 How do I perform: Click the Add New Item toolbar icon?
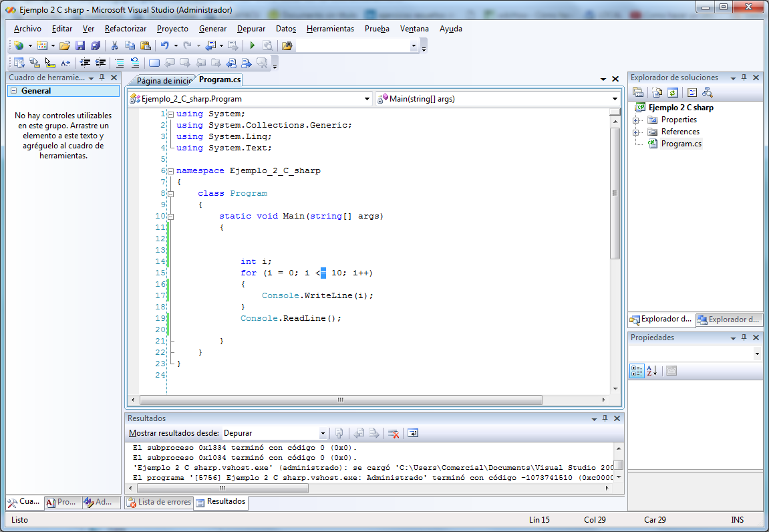(42, 45)
